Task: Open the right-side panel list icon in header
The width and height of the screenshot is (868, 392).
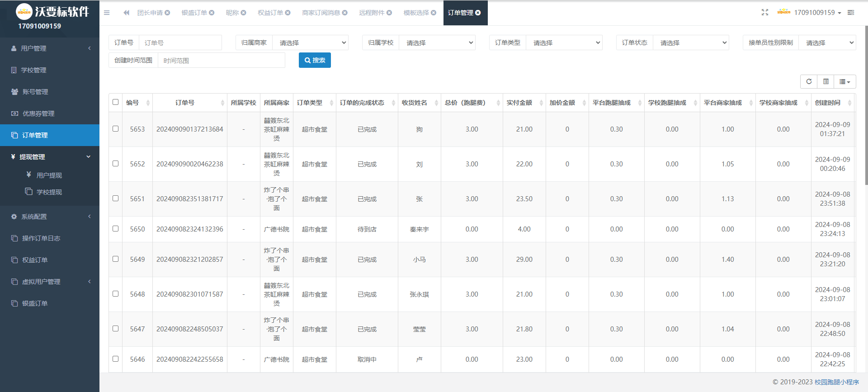Action: click(851, 13)
